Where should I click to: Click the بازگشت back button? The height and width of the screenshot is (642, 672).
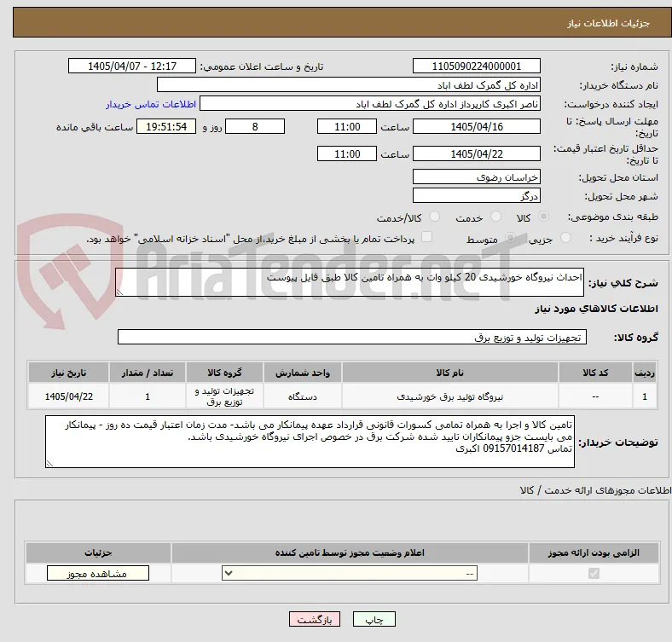[315, 619]
